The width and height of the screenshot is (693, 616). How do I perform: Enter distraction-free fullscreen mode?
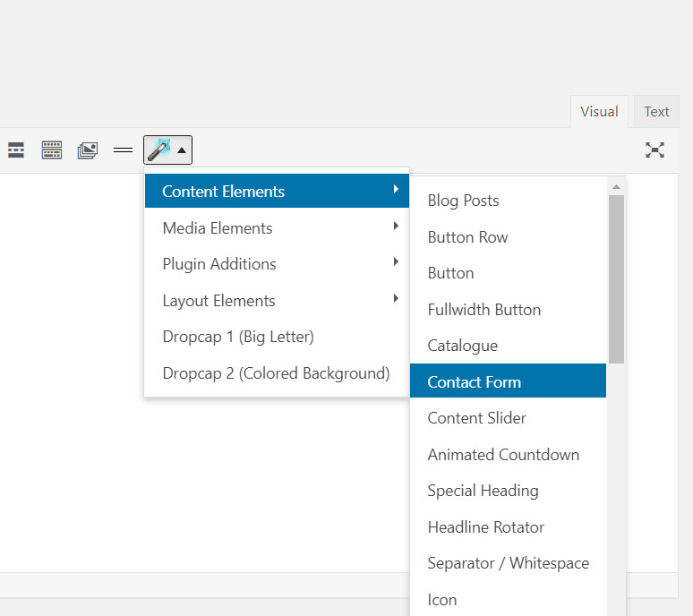pos(654,150)
